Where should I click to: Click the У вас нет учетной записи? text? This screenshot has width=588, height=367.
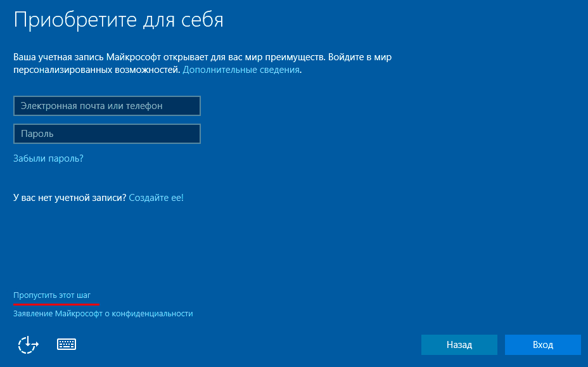[x=70, y=198]
